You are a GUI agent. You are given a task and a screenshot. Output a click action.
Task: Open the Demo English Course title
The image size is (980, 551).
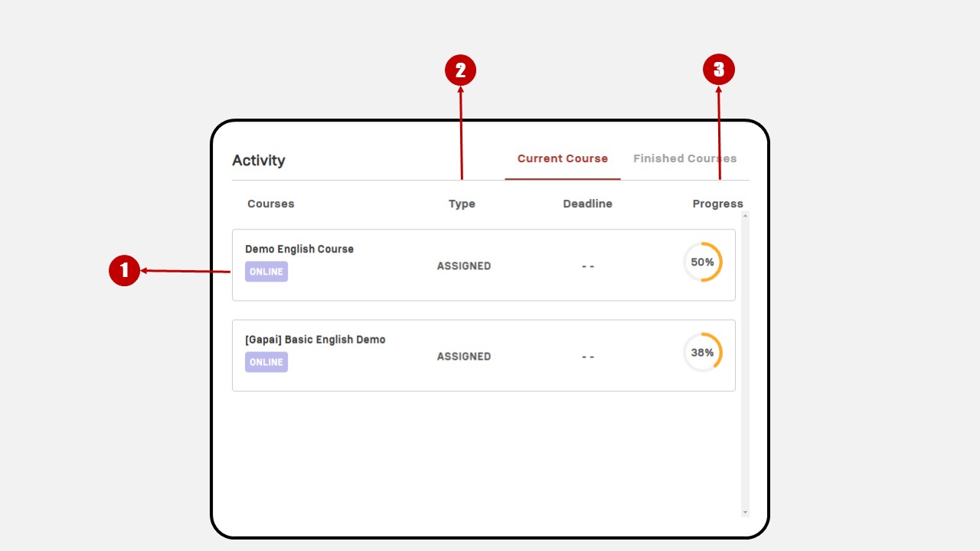(x=299, y=249)
